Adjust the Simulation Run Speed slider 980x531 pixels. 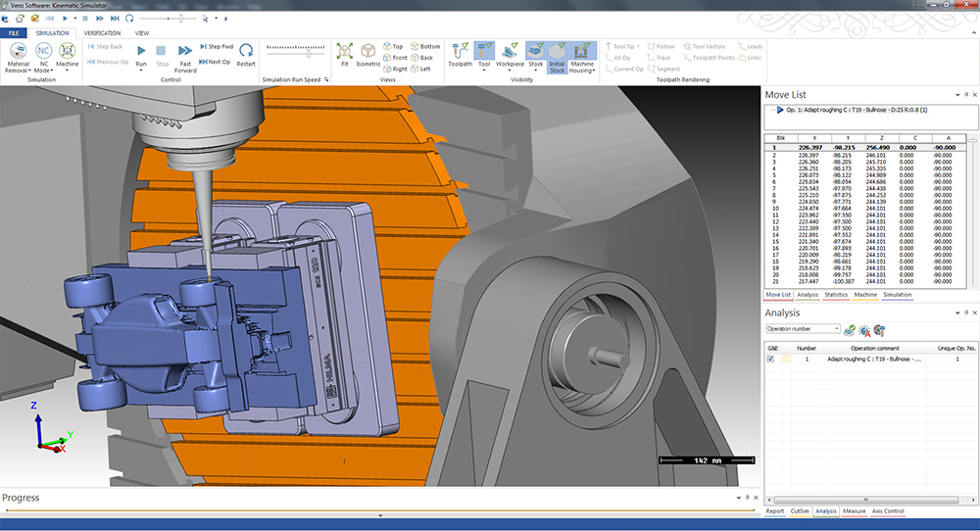tap(309, 54)
